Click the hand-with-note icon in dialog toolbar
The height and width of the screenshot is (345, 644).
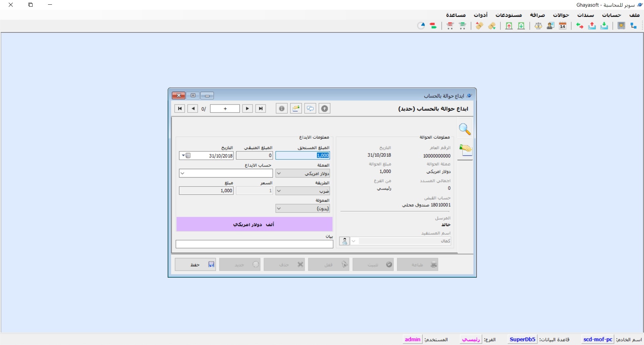pyautogui.click(x=296, y=109)
